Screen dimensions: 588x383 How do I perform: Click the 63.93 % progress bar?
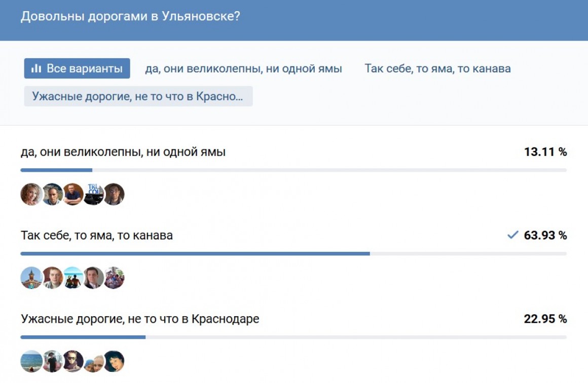pyautogui.click(x=293, y=254)
